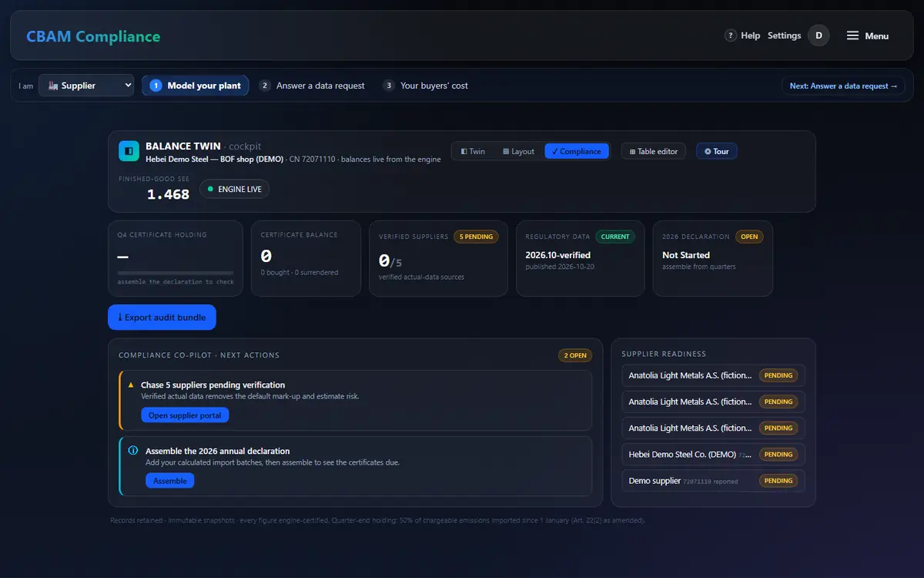Open the Demo supplier readiness row
The height and width of the screenshot is (578, 924).
(713, 480)
